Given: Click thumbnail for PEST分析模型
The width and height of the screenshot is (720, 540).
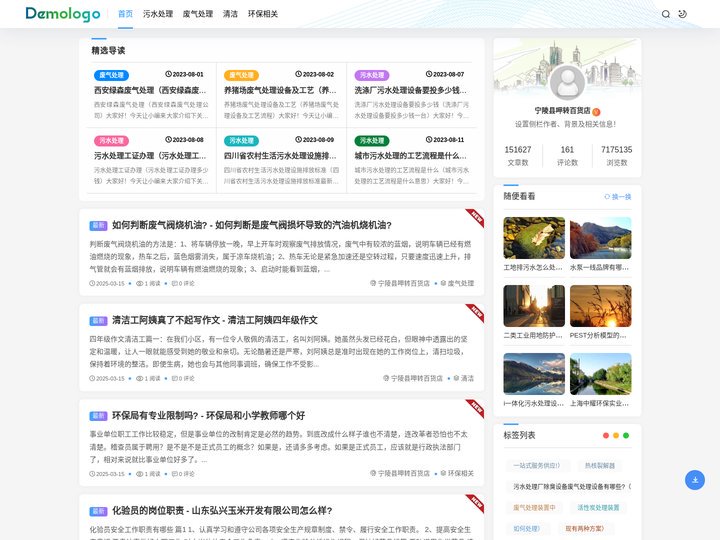Looking at the screenshot, I should (x=601, y=306).
